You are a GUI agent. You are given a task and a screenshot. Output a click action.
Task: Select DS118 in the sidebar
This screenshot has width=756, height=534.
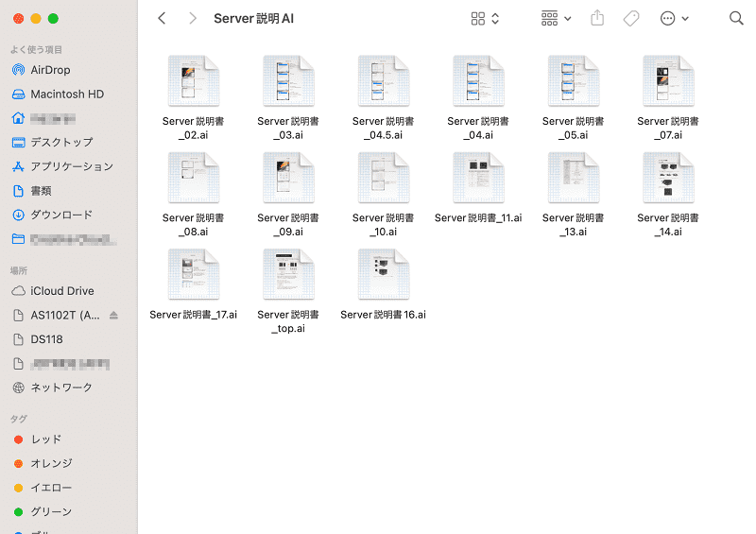[x=68, y=339]
